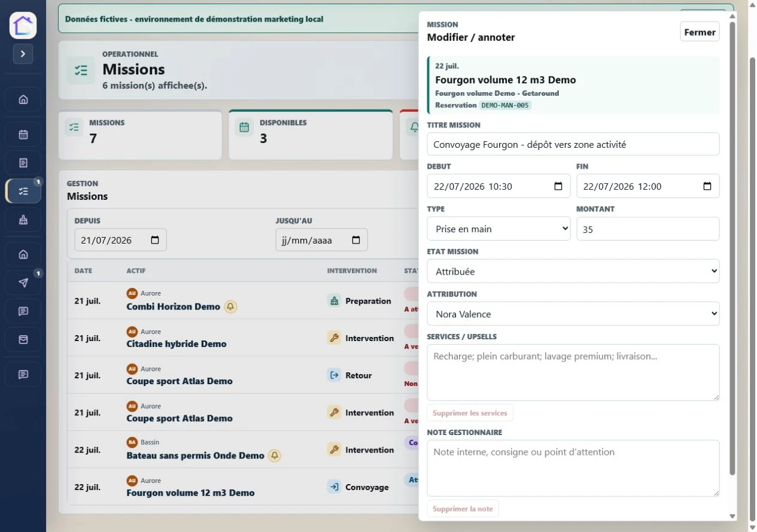Close the panel with the Fermer button

700,32
